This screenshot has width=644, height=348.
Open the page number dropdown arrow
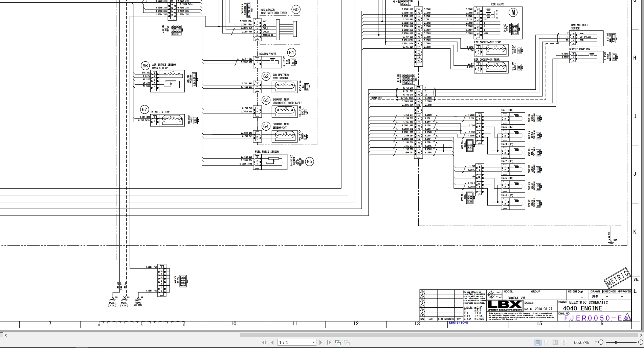[314, 342]
